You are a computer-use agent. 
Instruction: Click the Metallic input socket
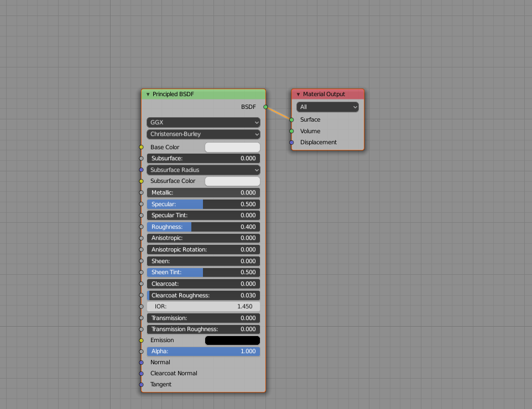click(x=141, y=193)
